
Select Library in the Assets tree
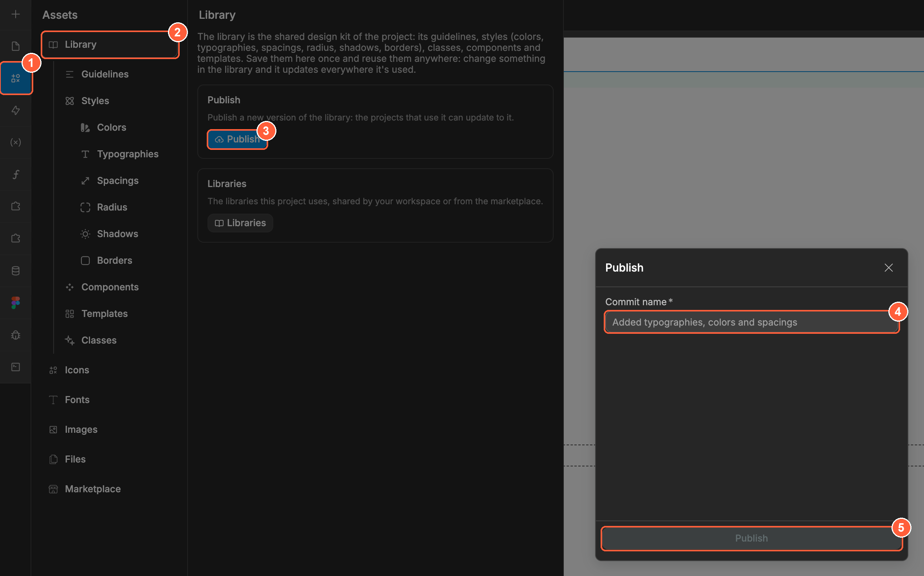pyautogui.click(x=110, y=45)
